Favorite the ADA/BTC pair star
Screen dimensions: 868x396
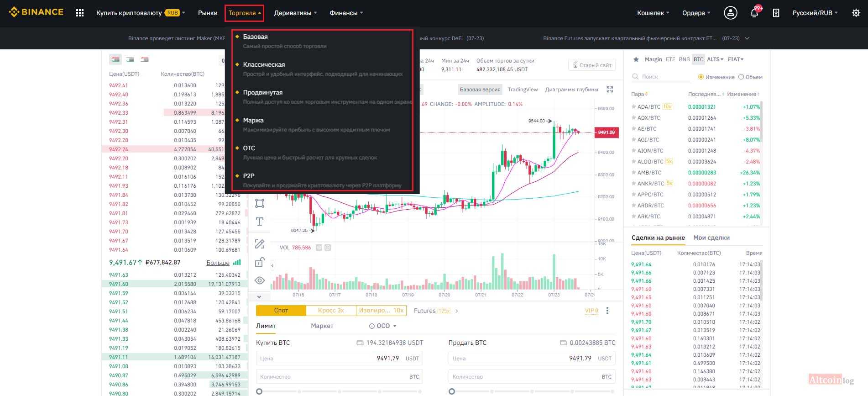coord(633,107)
